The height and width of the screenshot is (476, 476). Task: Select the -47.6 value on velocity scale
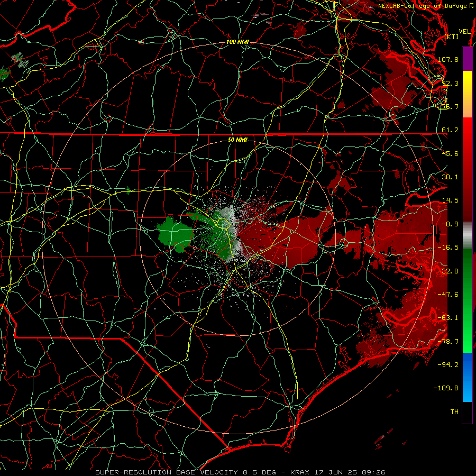448,295
